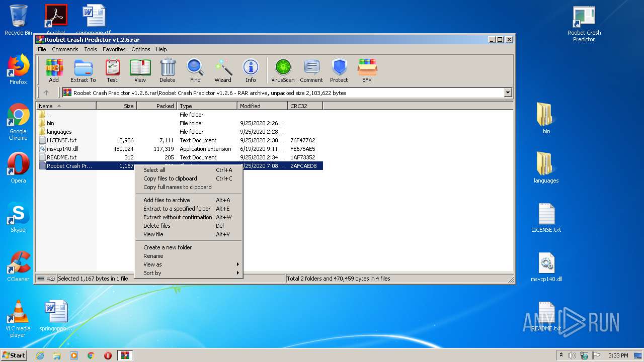This screenshot has height=362, width=644.
Task: Open VLC media player desktop shortcut
Action: (18, 319)
